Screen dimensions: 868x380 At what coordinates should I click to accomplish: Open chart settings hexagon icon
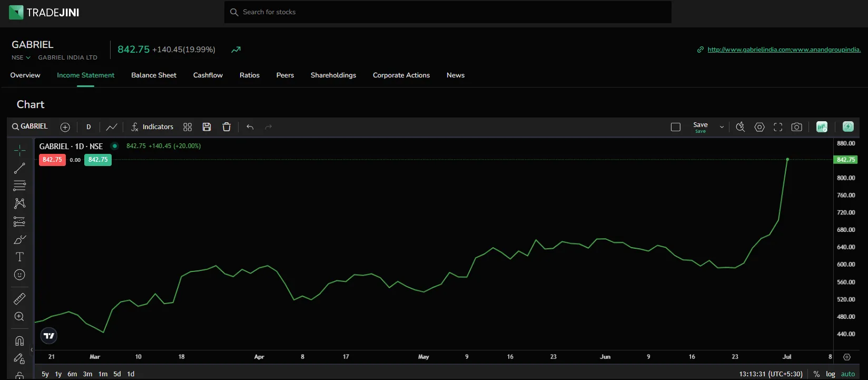tap(759, 127)
